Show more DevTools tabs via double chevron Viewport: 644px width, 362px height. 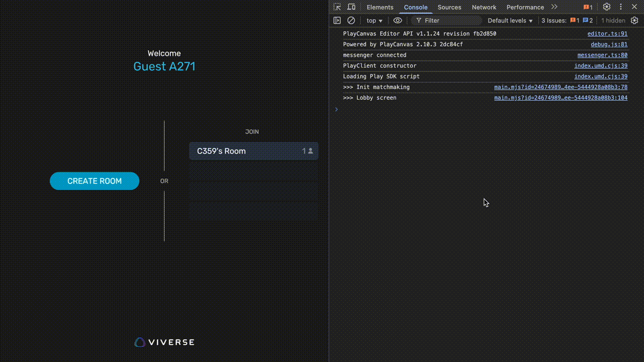554,7
